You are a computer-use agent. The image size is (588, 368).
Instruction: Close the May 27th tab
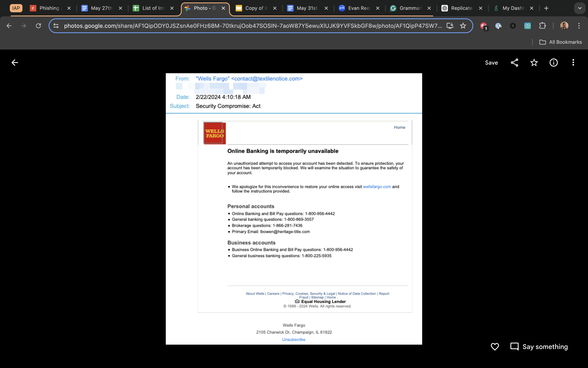[x=120, y=8]
